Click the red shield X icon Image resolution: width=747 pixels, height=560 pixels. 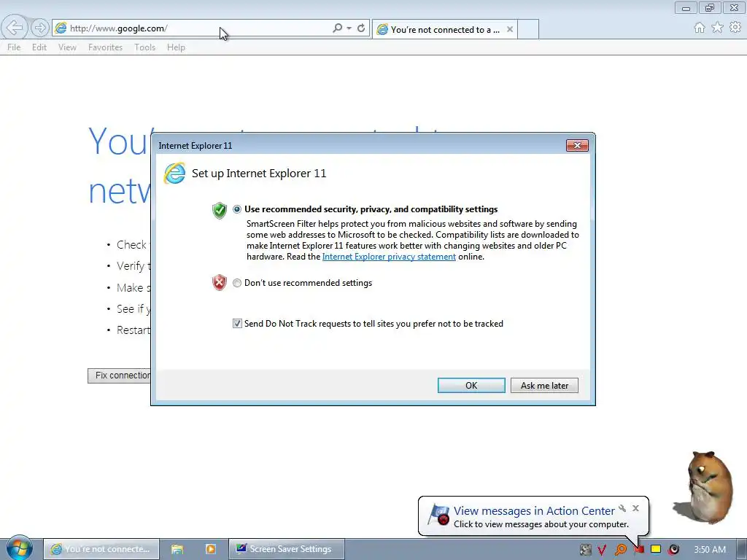tap(219, 282)
